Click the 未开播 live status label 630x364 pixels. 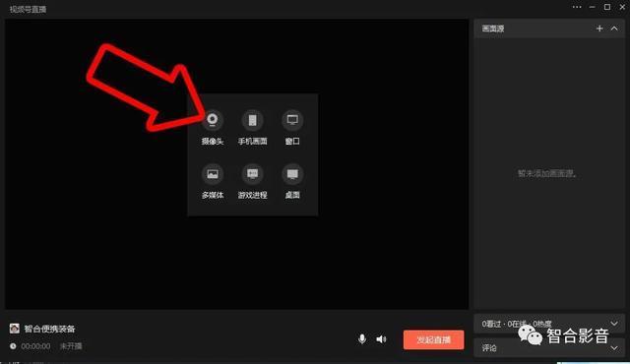(71, 346)
